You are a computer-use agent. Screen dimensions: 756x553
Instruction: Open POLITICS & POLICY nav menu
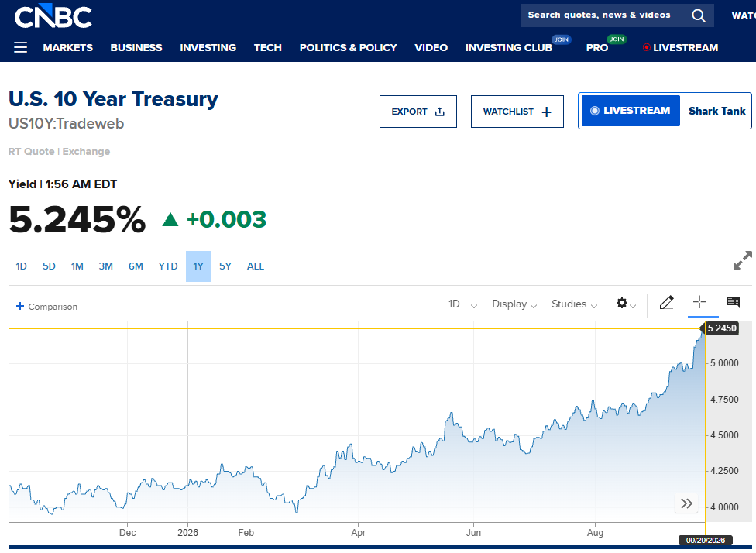[348, 48]
